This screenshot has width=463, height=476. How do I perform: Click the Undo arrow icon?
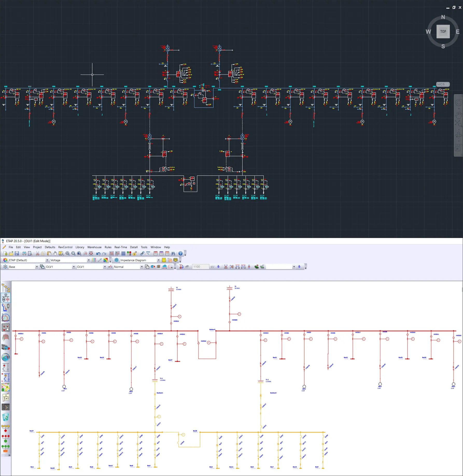98,254
